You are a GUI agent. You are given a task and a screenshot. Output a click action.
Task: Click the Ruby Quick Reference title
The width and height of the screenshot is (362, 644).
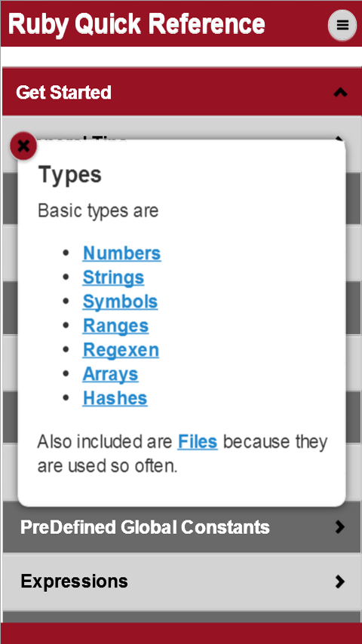(137, 25)
